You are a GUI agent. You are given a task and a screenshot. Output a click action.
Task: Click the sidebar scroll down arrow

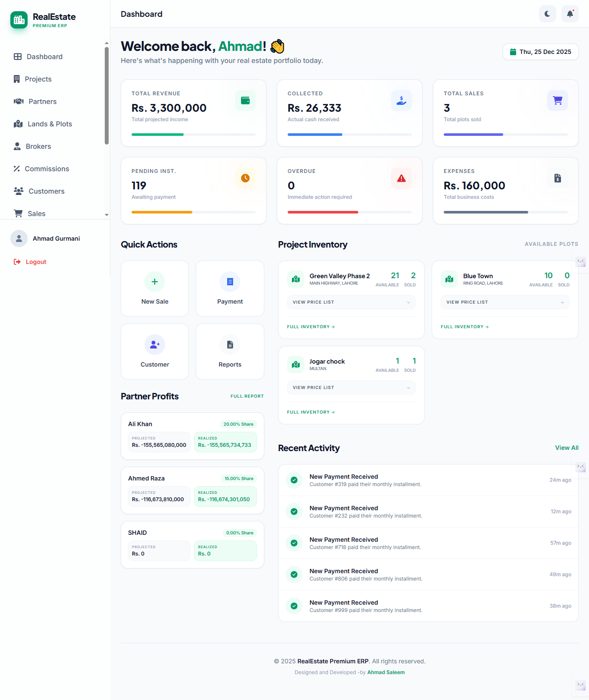[x=107, y=215]
